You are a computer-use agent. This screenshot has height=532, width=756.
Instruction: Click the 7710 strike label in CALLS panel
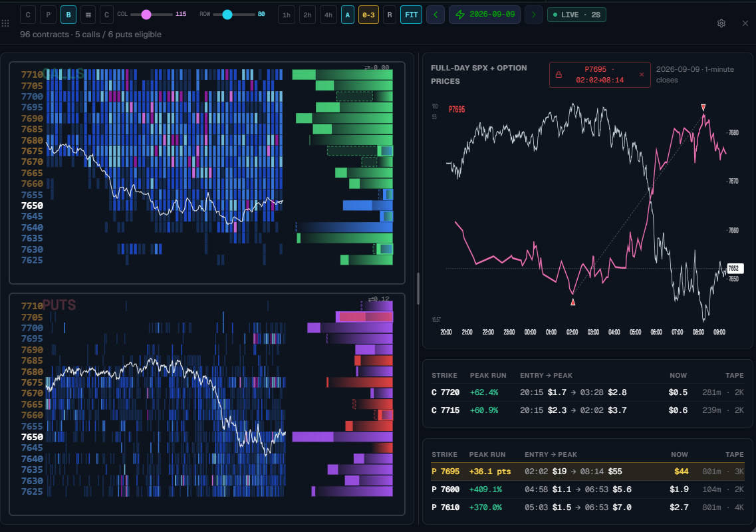(32, 74)
